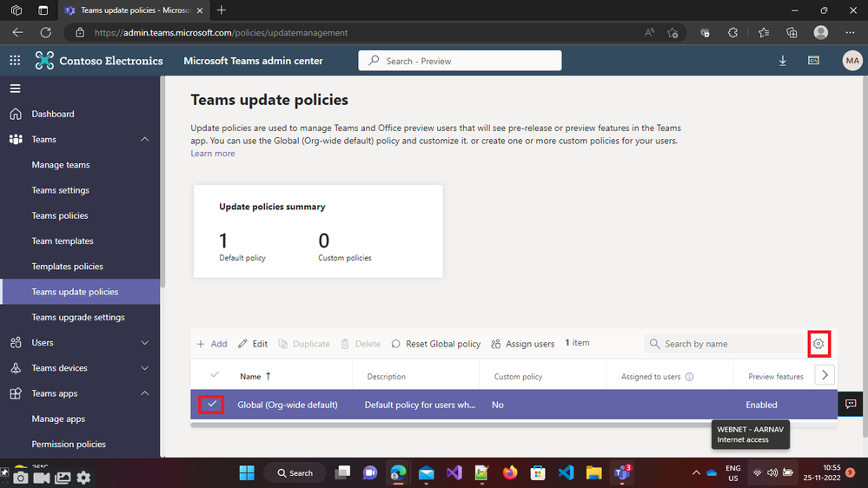Open Mail app in taskbar
This screenshot has height=488, width=868.
(427, 473)
